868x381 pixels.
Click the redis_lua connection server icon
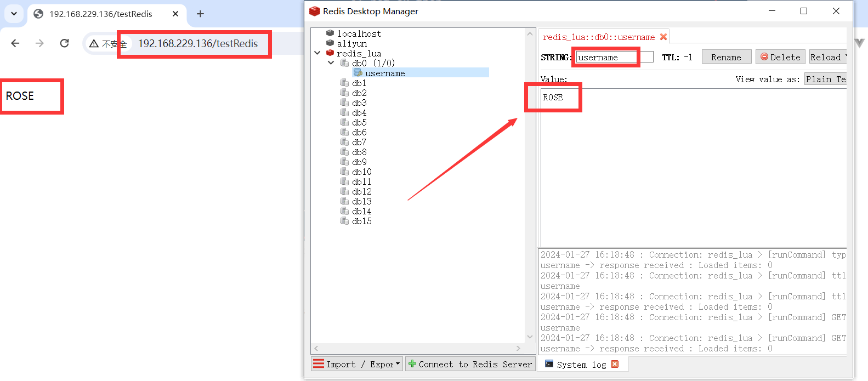click(330, 53)
